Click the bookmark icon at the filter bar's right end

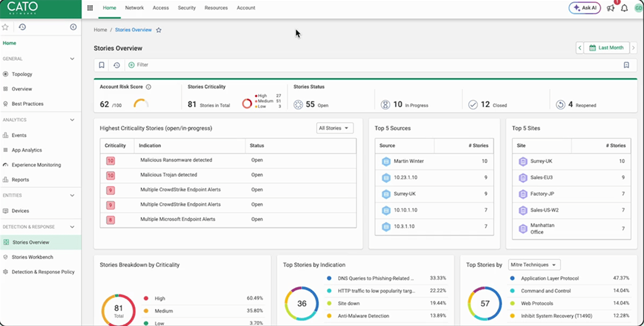pos(626,65)
